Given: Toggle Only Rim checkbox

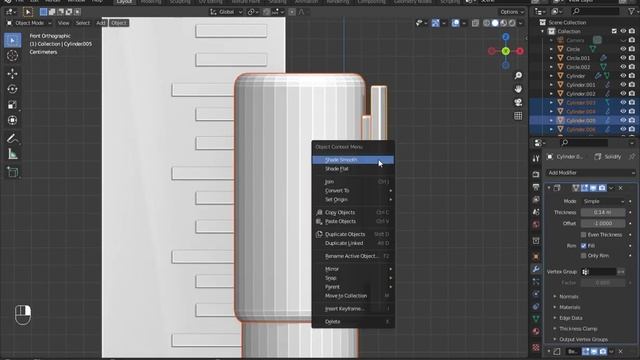Looking at the screenshot, I should (x=583, y=256).
